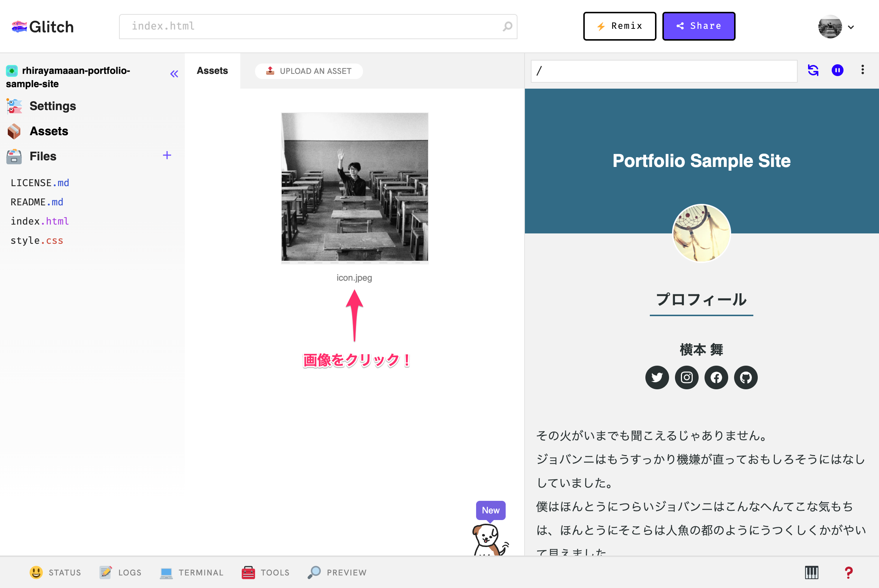Click the New badge bubble
The height and width of the screenshot is (588, 879).
coord(491,510)
